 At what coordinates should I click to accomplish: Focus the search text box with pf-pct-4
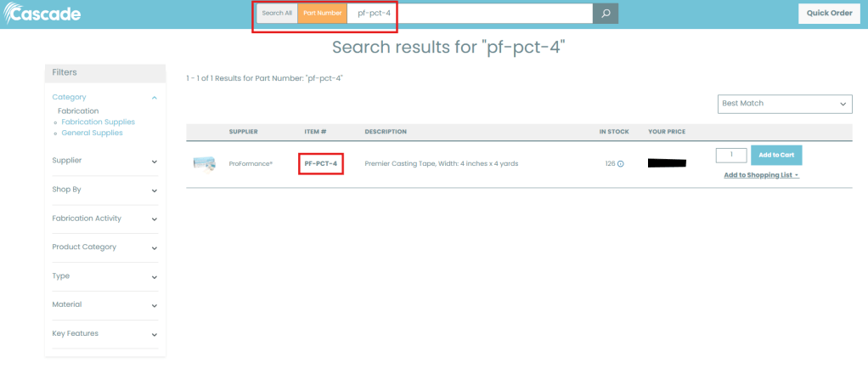click(470, 14)
